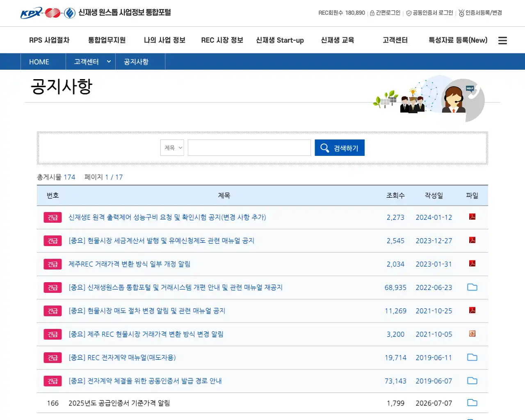Open the REC 시장 정보 menu
Screen dimensions: 525x420
222,40
